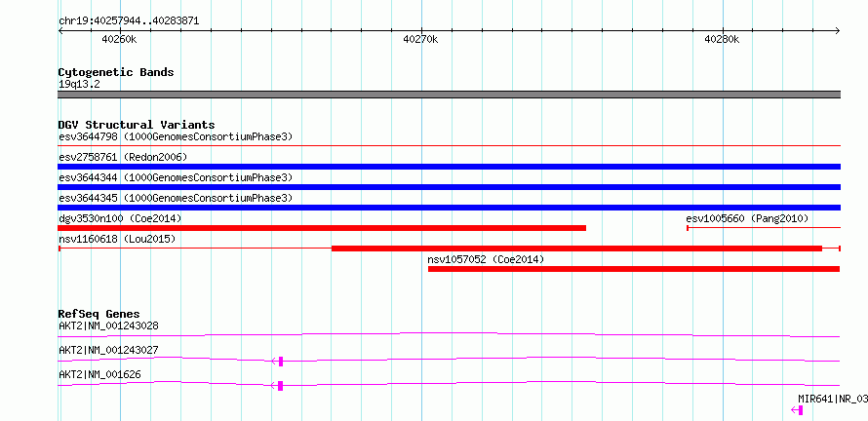
Task: Click the 40270k ruler tick label
Action: [420, 39]
